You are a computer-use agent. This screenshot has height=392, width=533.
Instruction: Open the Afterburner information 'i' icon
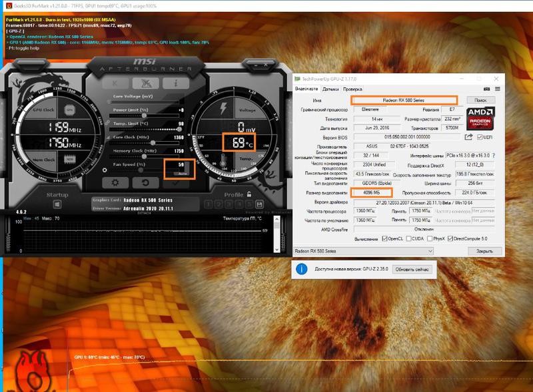click(x=177, y=83)
